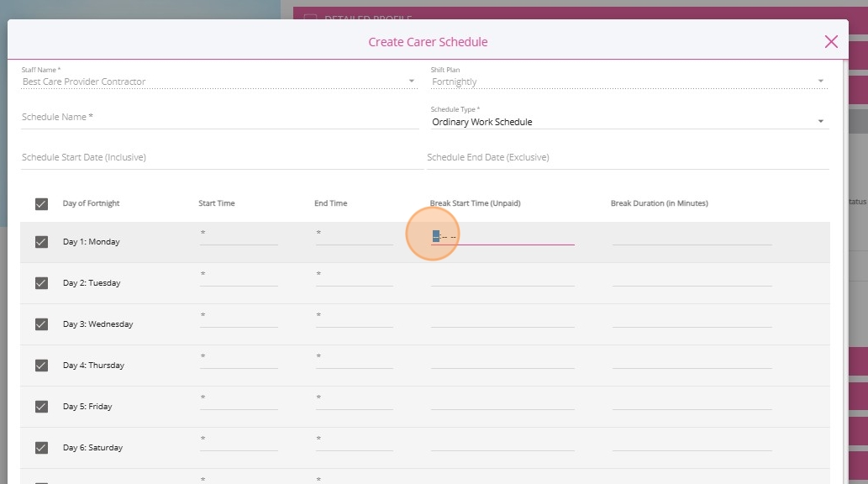Click the 'End Time' column header

tap(330, 203)
